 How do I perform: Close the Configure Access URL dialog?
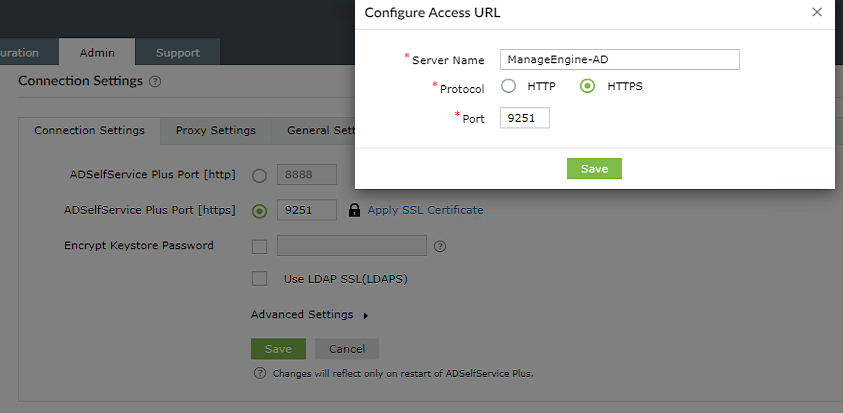click(x=817, y=12)
